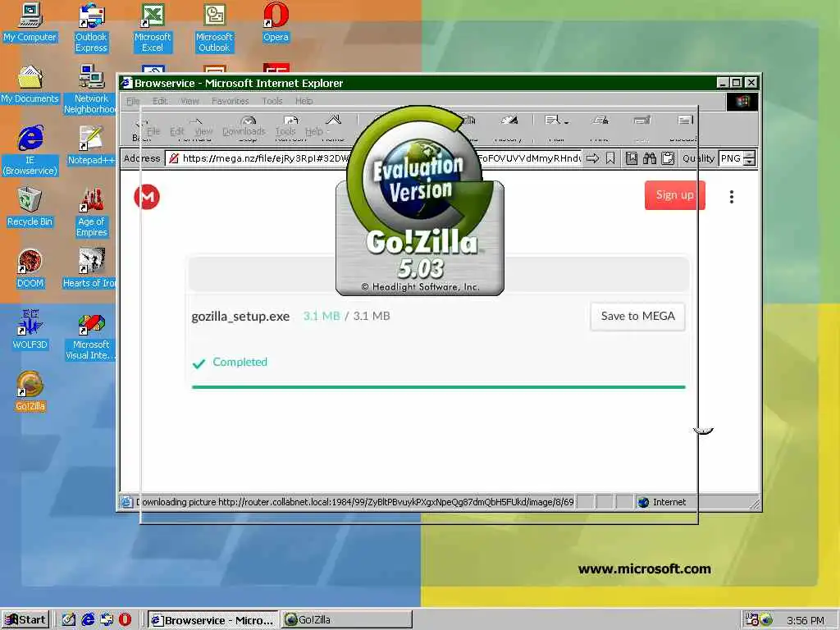Open Microsoft Outlook desktop shortcut
The image size is (840, 630).
214,28
